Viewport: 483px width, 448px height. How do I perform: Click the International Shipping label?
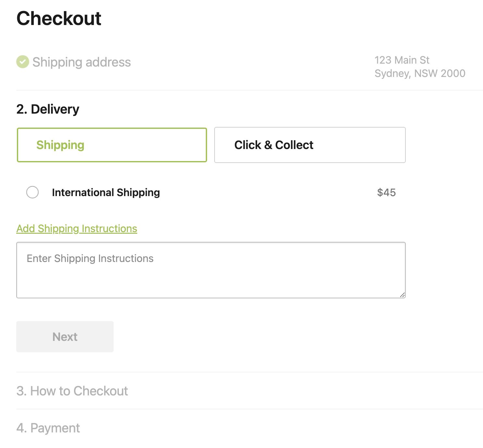click(x=105, y=193)
